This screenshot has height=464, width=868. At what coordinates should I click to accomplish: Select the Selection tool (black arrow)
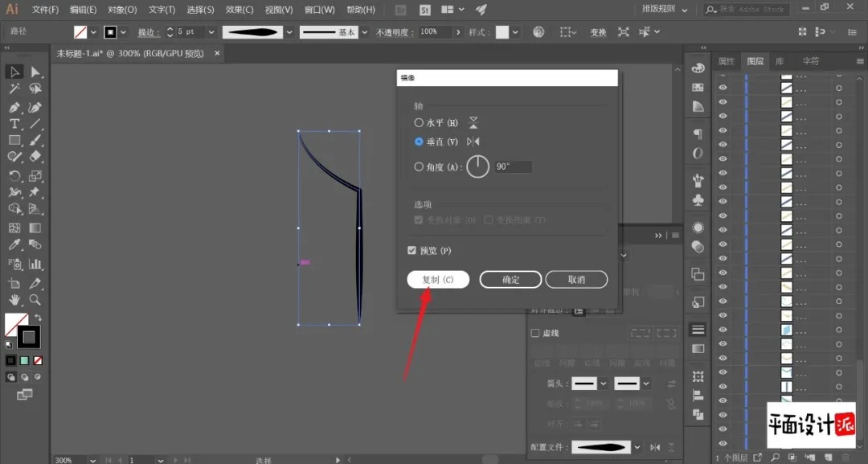[x=14, y=72]
